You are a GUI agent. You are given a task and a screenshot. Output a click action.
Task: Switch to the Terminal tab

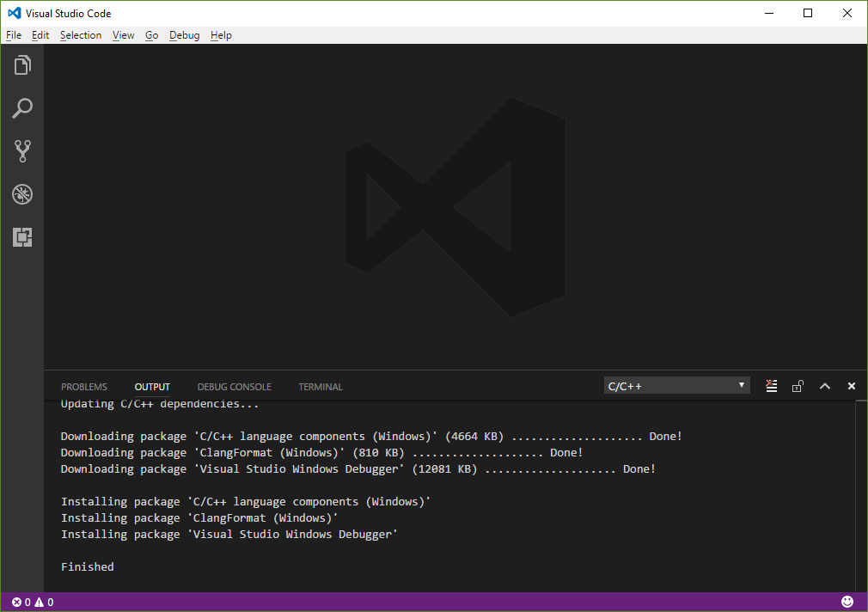click(321, 387)
